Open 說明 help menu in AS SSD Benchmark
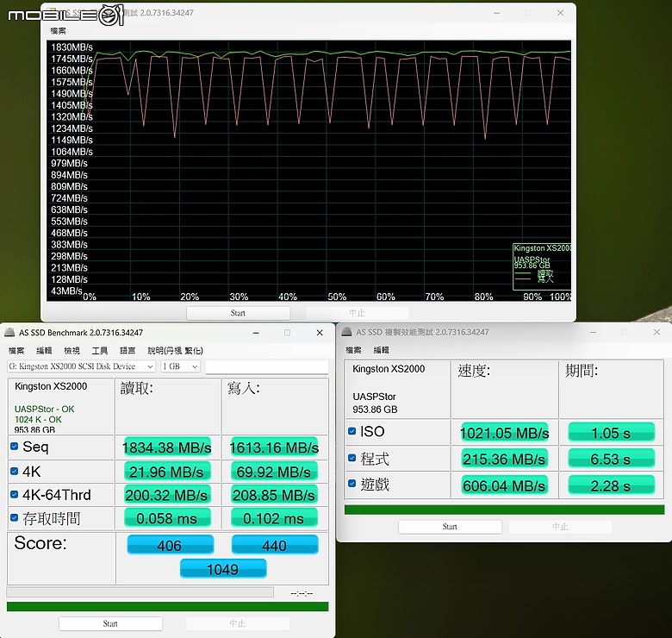This screenshot has width=672, height=638. tap(175, 350)
